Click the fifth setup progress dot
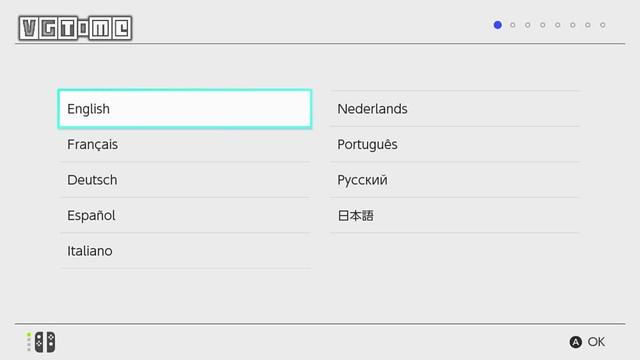Image resolution: width=640 pixels, height=360 pixels. tap(558, 25)
